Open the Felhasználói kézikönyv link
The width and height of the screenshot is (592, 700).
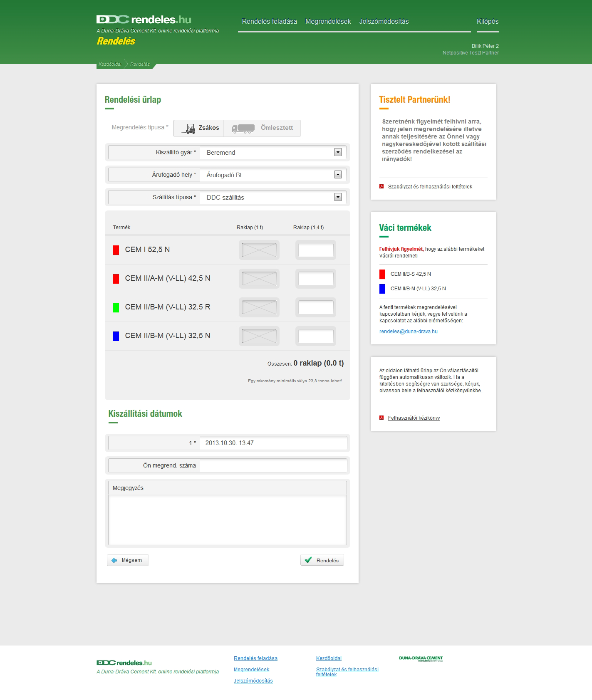coord(414,418)
